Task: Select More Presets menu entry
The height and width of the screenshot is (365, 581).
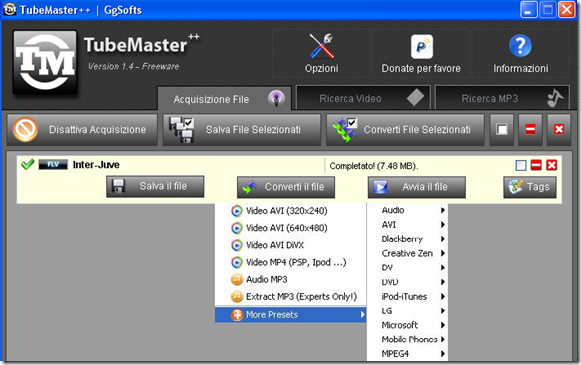Action: (290, 315)
